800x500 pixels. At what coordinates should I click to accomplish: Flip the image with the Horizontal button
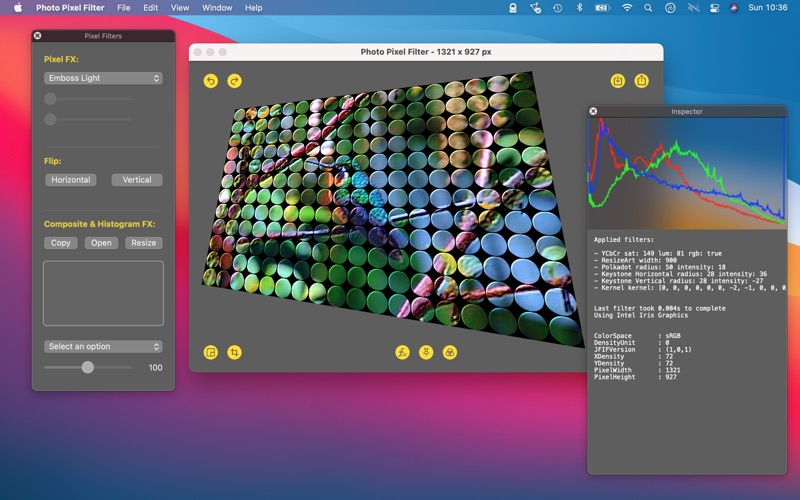coord(70,180)
